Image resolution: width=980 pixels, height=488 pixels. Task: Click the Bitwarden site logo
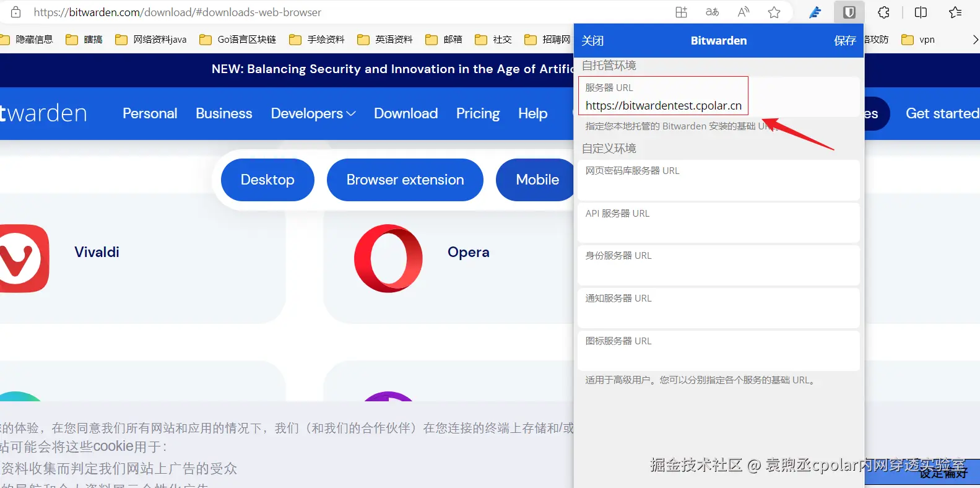coord(43,113)
